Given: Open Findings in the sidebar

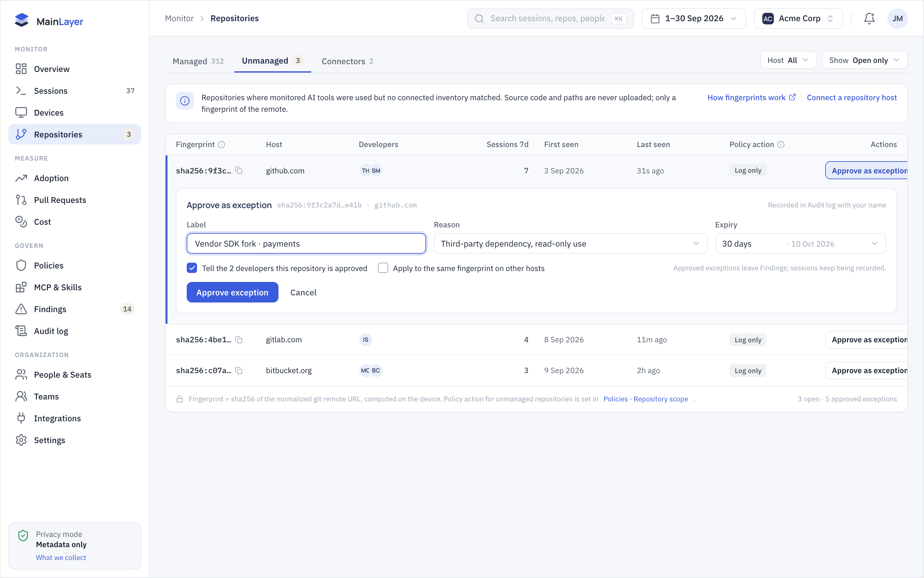Looking at the screenshot, I should 74,309.
